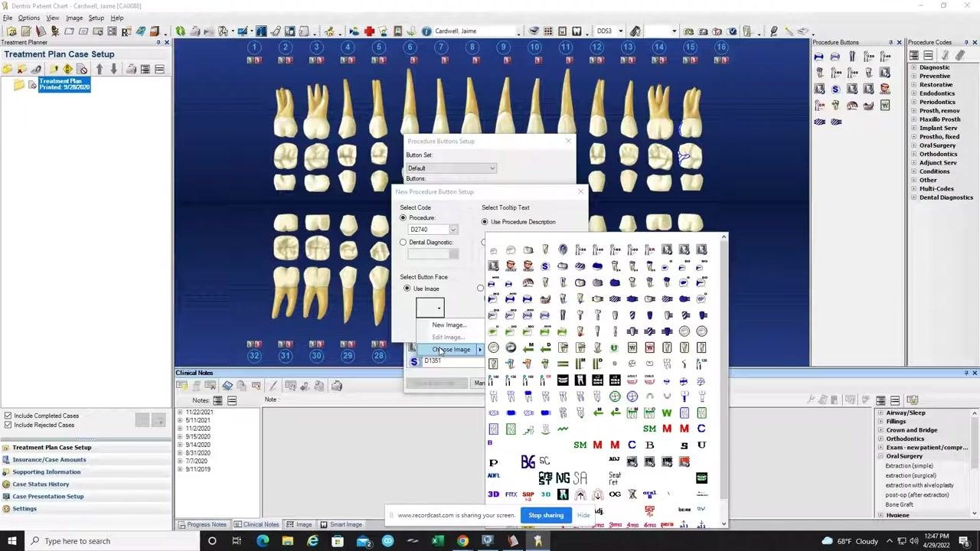
Task: Expand the Oral Surgery procedure codes category
Action: pyautogui.click(x=914, y=145)
